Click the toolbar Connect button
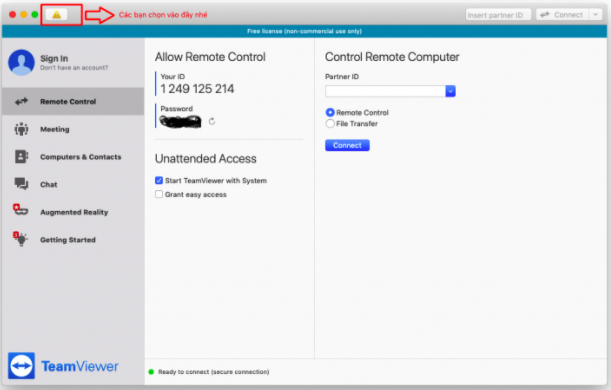Screen dimensions: 611x390 [563, 15]
